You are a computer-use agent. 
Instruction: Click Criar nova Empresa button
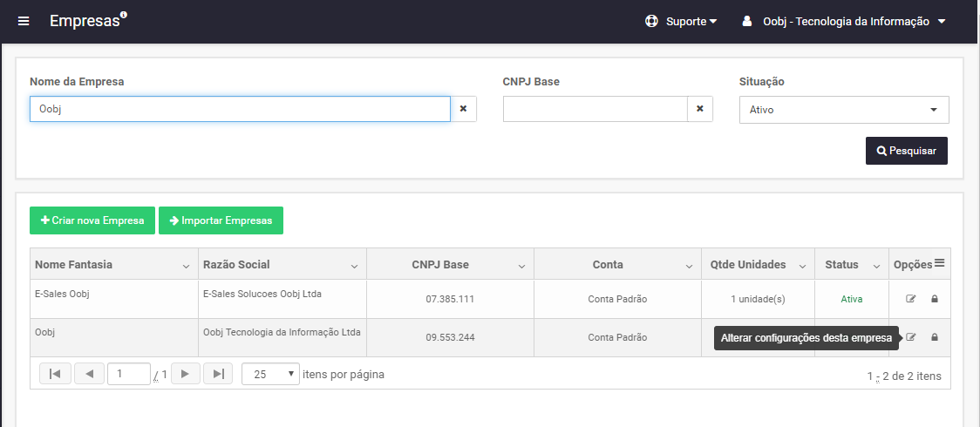pos(92,220)
